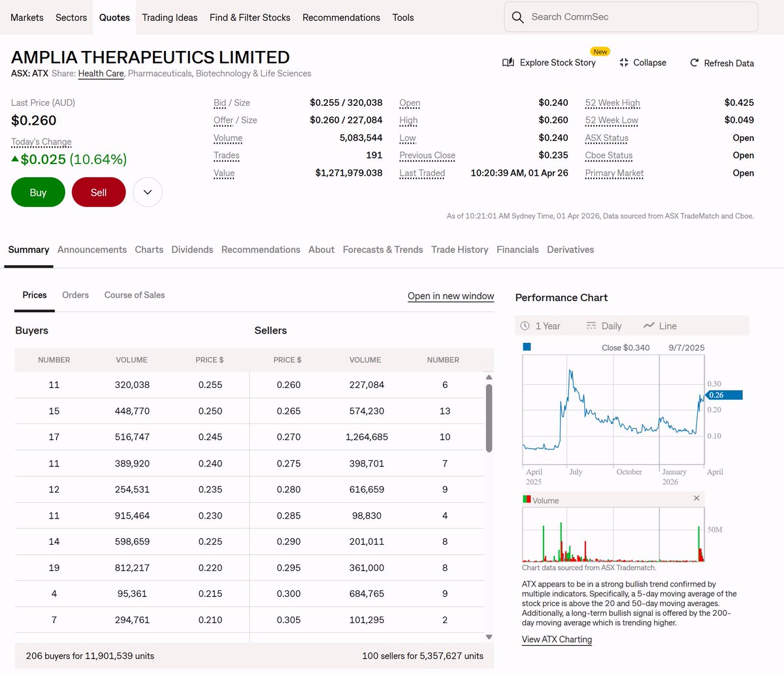Open the Tools menu
Screen dimensions: 784x676
pyautogui.click(x=403, y=18)
